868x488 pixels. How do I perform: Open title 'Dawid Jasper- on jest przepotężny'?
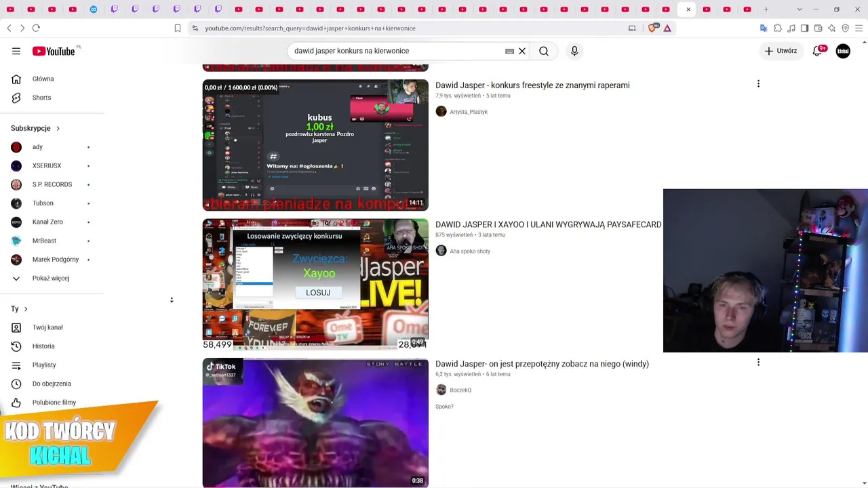click(x=542, y=364)
